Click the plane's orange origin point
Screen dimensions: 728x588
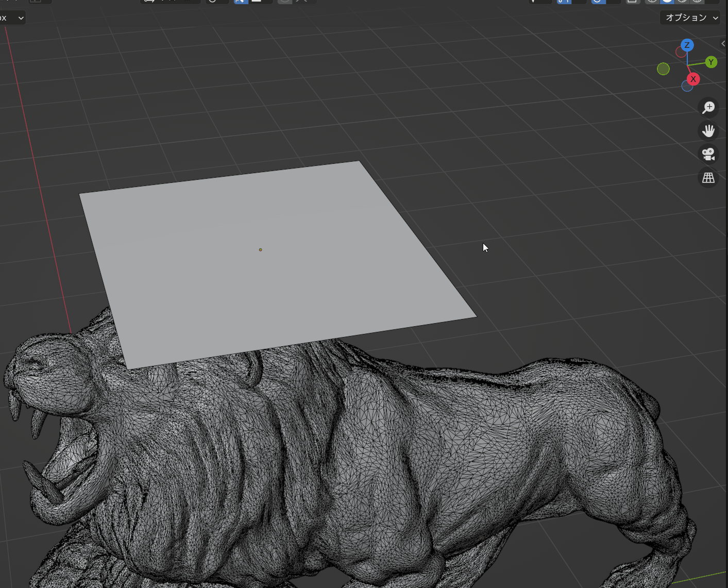tap(260, 249)
